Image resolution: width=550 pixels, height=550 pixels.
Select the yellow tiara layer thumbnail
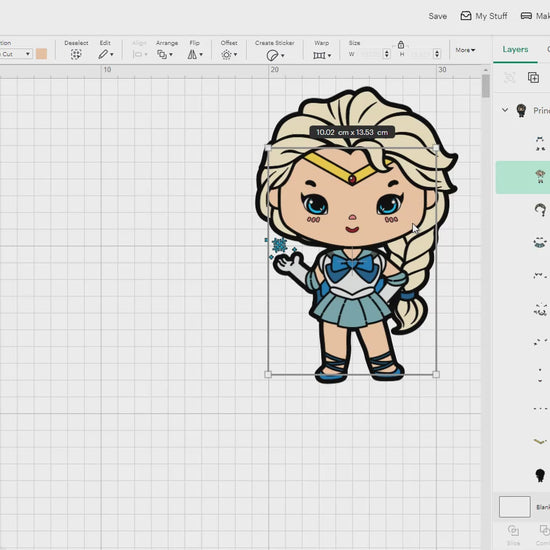click(540, 441)
